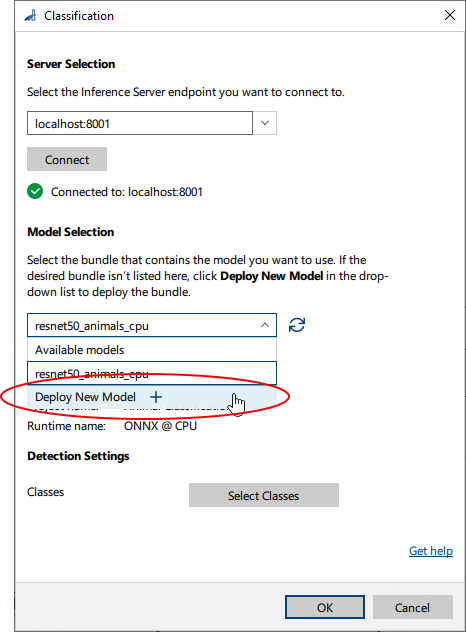
Task: Click the Cancel button
Action: click(412, 607)
